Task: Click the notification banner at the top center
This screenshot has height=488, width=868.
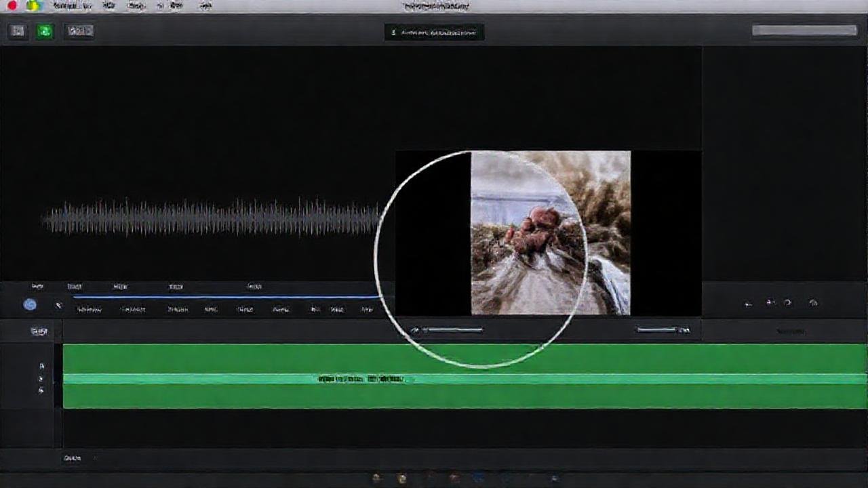Action: [434, 33]
